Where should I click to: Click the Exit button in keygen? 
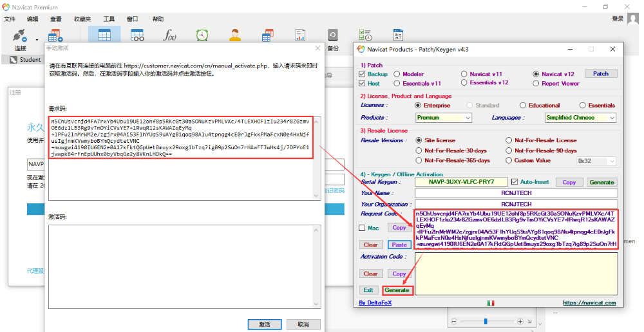point(368,290)
